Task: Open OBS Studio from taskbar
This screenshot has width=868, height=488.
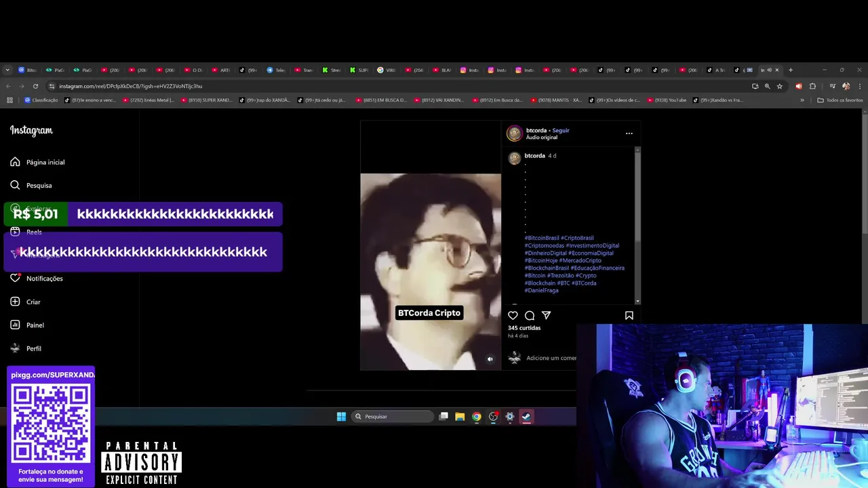Action: tap(494, 416)
